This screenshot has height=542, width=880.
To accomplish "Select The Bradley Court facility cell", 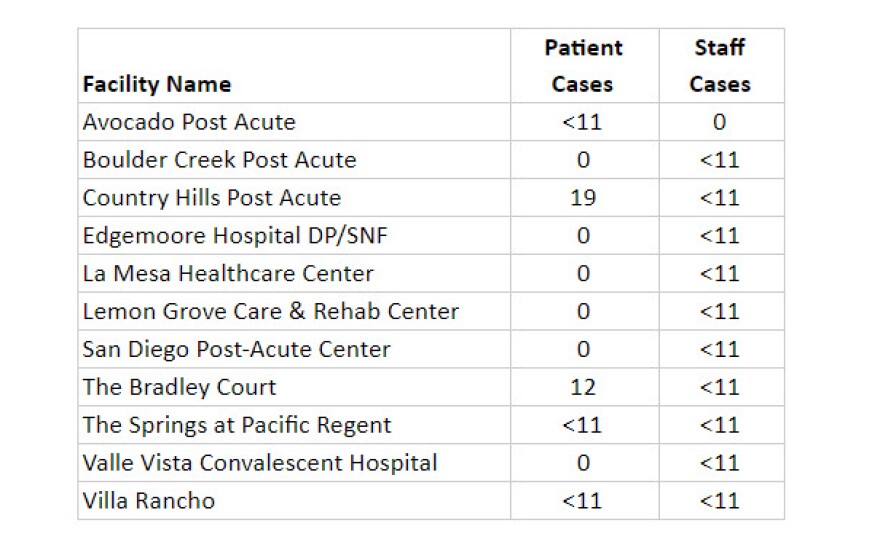I will (x=179, y=388).
